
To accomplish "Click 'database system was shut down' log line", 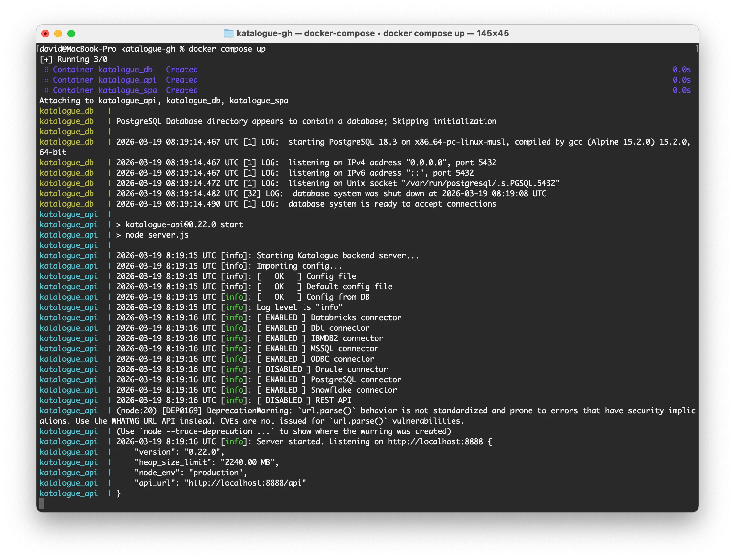I will tap(293, 194).
